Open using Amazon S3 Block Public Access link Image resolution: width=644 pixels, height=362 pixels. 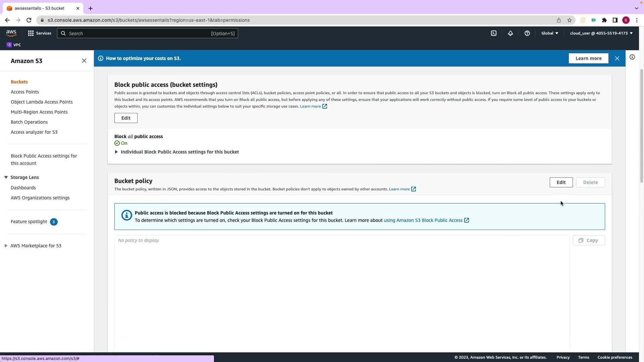(423, 220)
